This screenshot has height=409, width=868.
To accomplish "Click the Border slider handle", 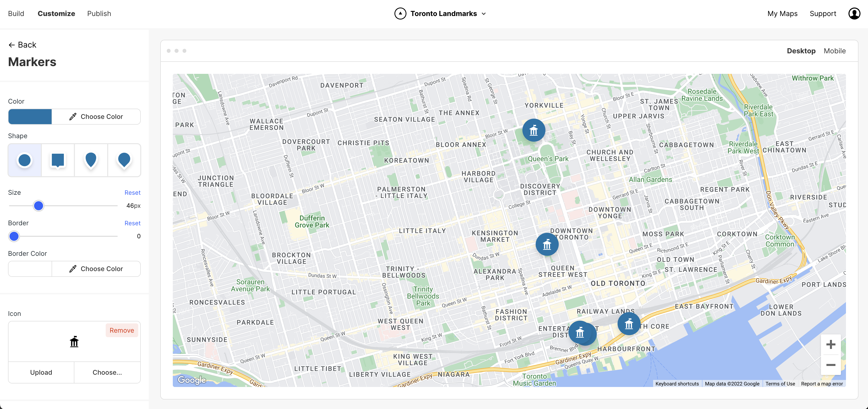I will [x=14, y=236].
